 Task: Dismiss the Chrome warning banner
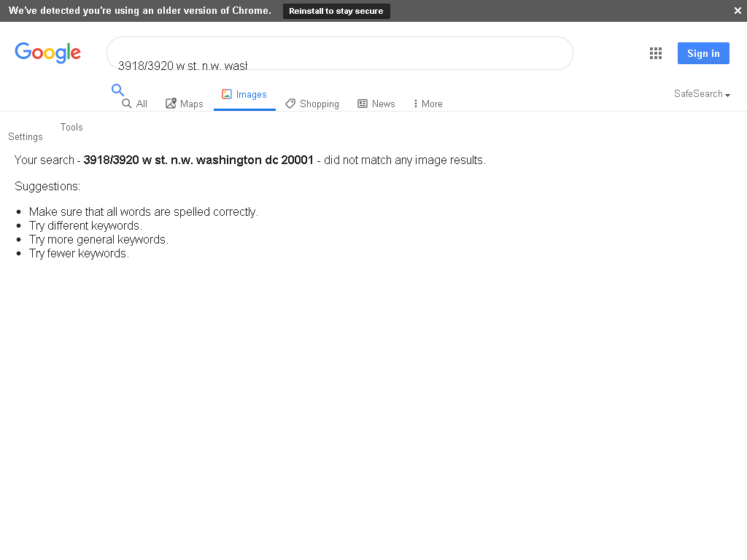(738, 10)
